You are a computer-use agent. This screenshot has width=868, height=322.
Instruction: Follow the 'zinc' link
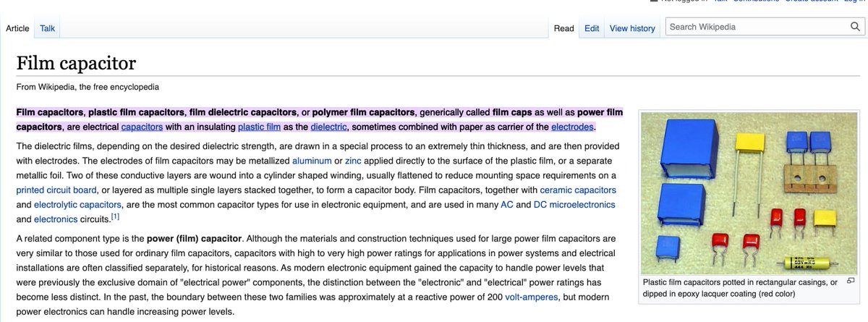354,160
